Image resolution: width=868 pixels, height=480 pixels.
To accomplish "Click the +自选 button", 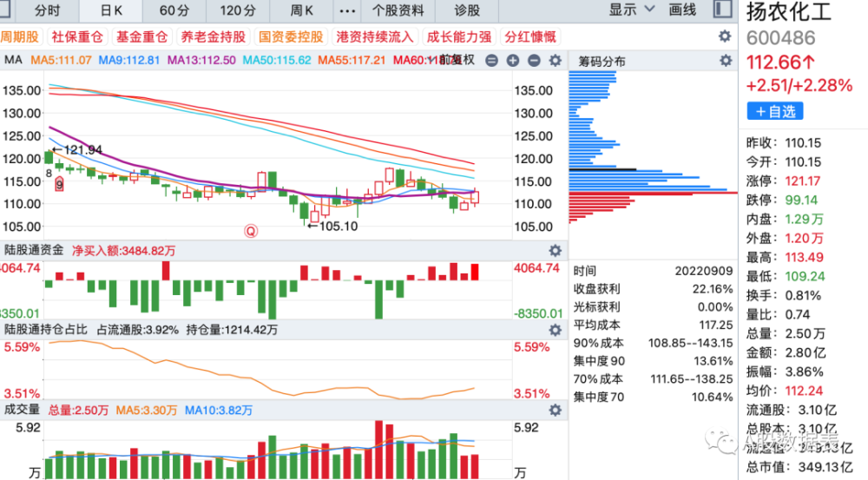I will [775, 111].
